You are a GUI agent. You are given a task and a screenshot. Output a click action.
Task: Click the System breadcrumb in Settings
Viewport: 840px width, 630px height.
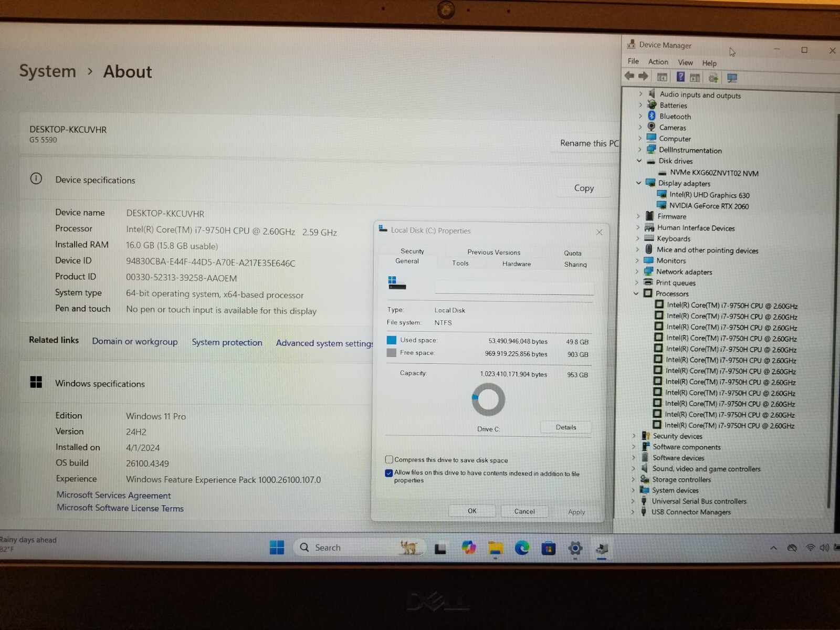click(48, 71)
